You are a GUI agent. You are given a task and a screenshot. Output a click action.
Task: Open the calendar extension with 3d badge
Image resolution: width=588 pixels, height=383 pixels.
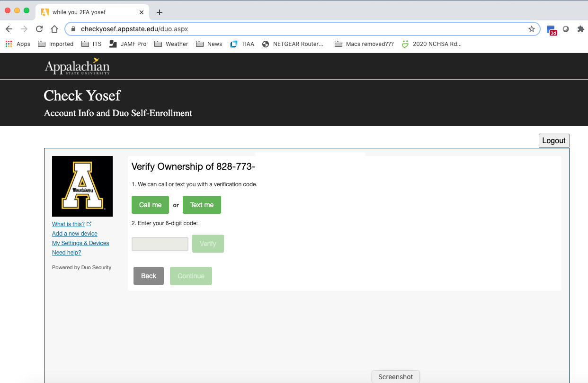(x=552, y=30)
